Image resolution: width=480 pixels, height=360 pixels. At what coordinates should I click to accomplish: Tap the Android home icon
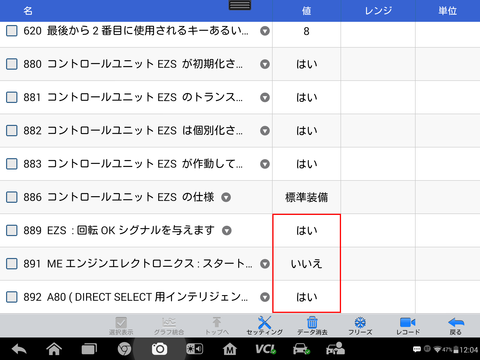[x=54, y=349]
